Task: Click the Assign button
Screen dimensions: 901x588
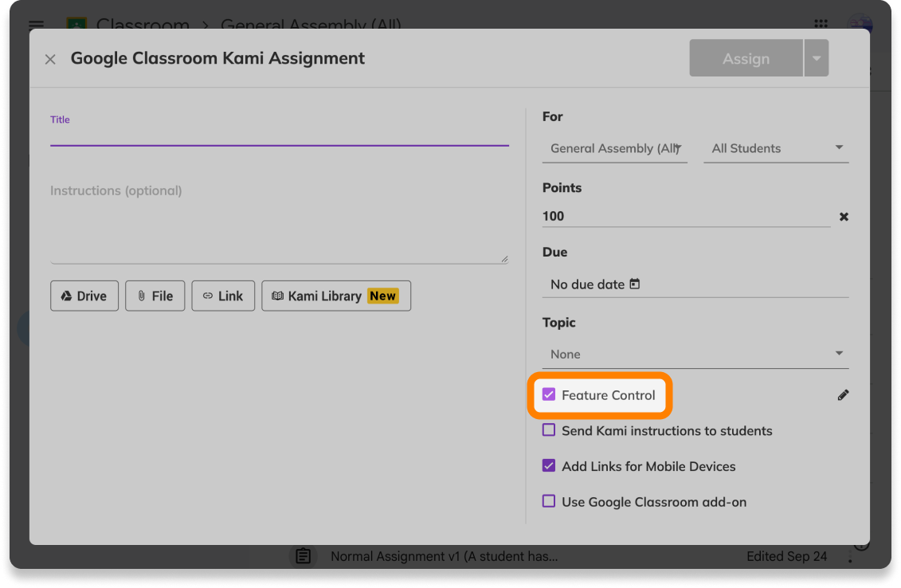Action: 746,58
